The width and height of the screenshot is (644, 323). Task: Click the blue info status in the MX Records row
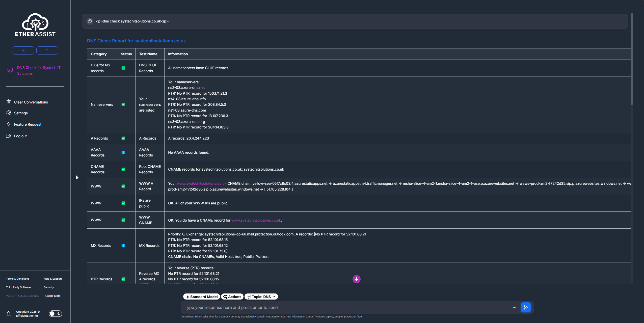[x=123, y=246]
